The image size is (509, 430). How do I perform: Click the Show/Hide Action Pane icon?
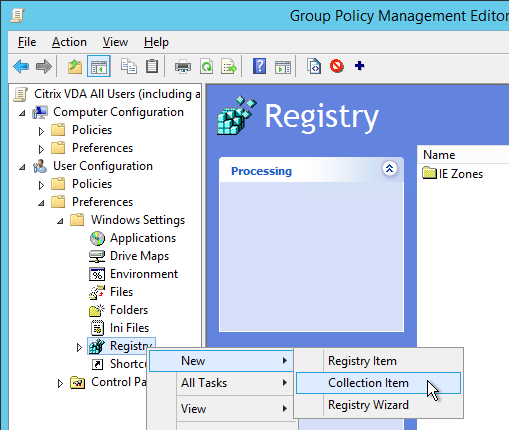coord(283,66)
